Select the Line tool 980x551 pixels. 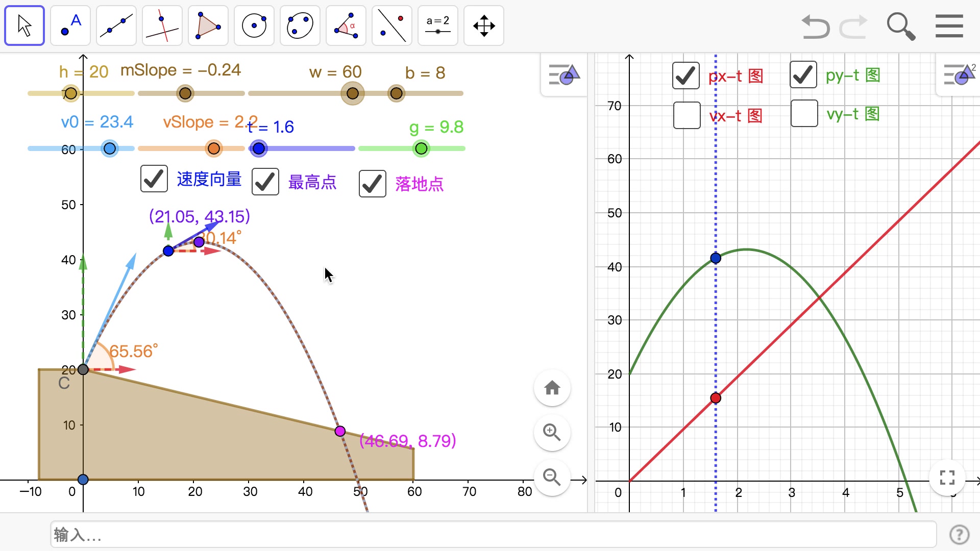click(x=116, y=25)
